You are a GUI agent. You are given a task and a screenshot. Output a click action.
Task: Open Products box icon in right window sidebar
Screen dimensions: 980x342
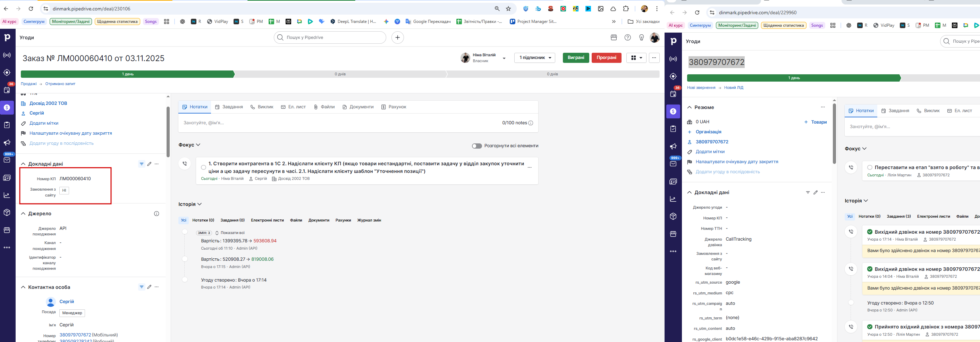[673, 216]
